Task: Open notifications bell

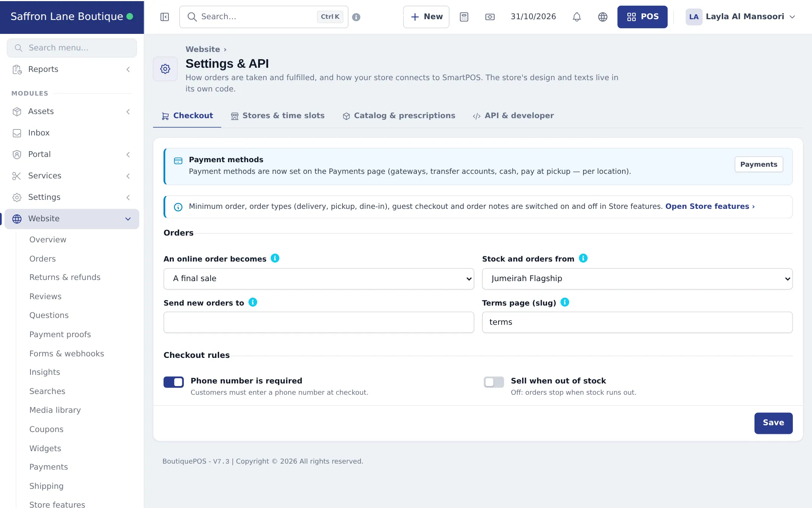Action: point(577,17)
